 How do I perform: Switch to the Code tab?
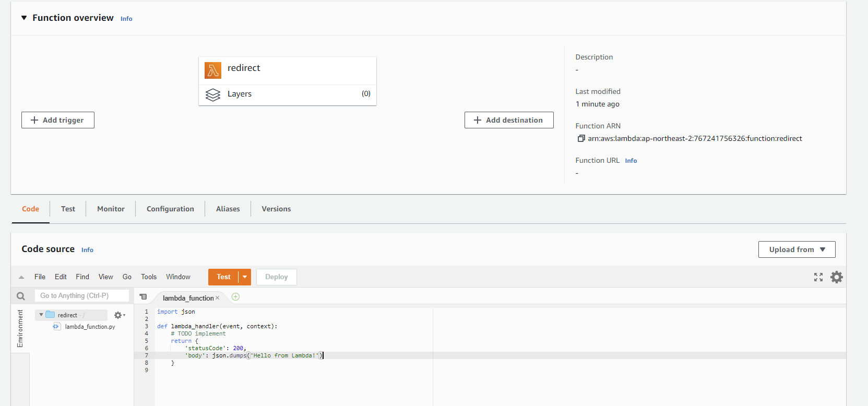30,209
